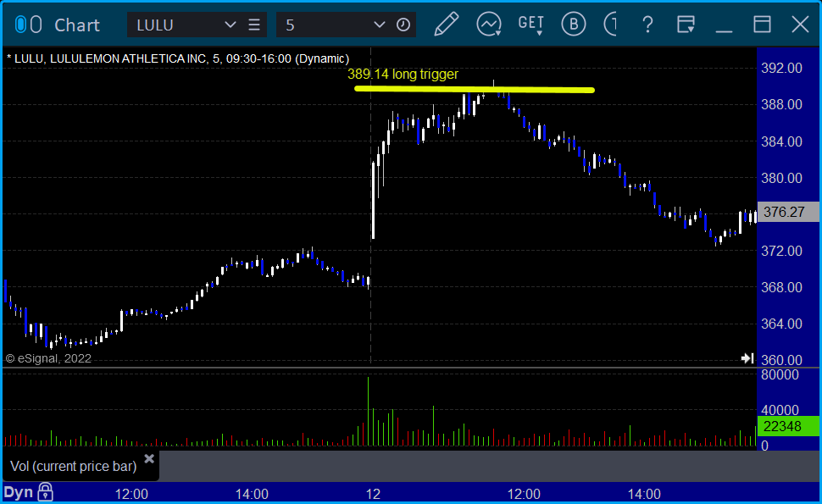Screen dimensions: 822x504
Task: Click the 80000 volume axis label
Action: pyautogui.click(x=780, y=375)
